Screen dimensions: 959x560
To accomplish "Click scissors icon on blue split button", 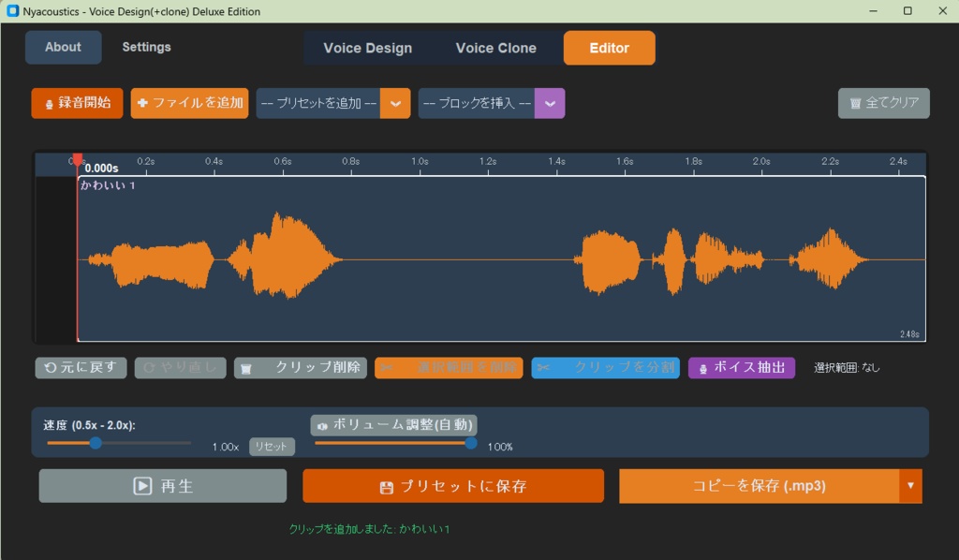I will pos(543,367).
